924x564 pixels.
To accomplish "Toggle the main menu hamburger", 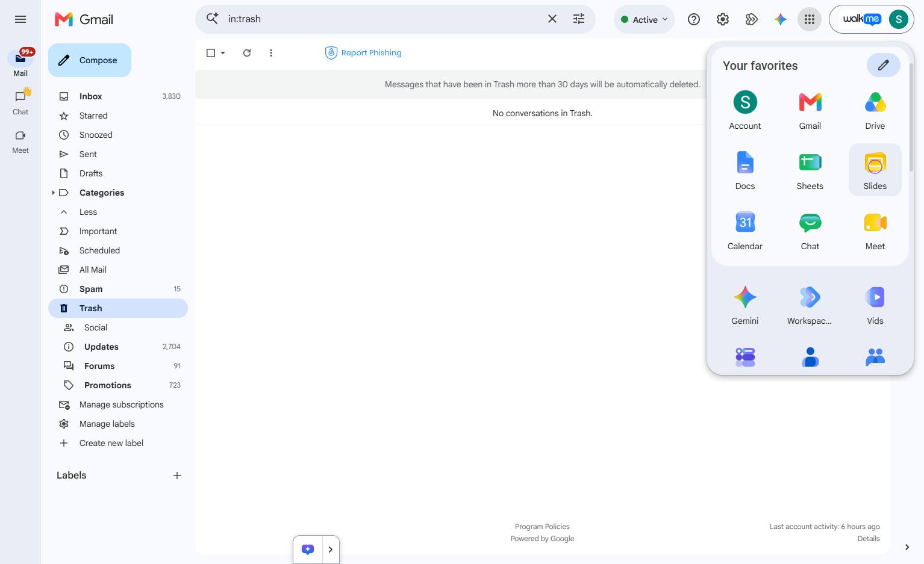I will coord(20,19).
